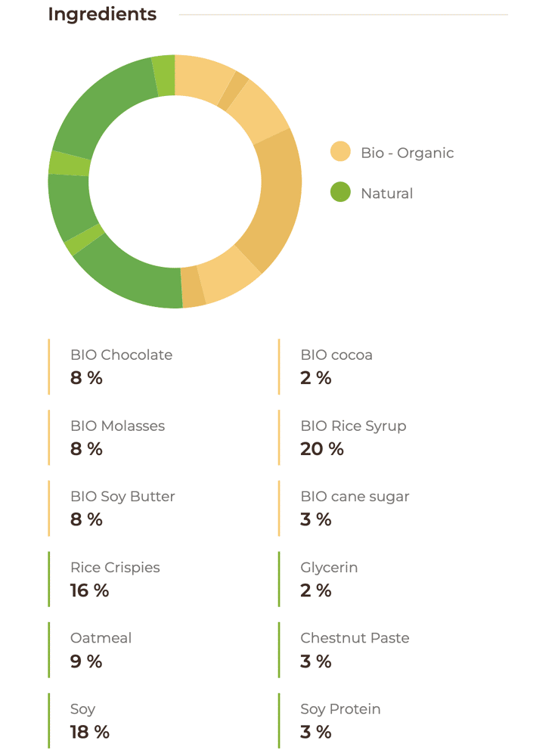
Task: Click the Natural legend green dot
Action: pos(340,193)
